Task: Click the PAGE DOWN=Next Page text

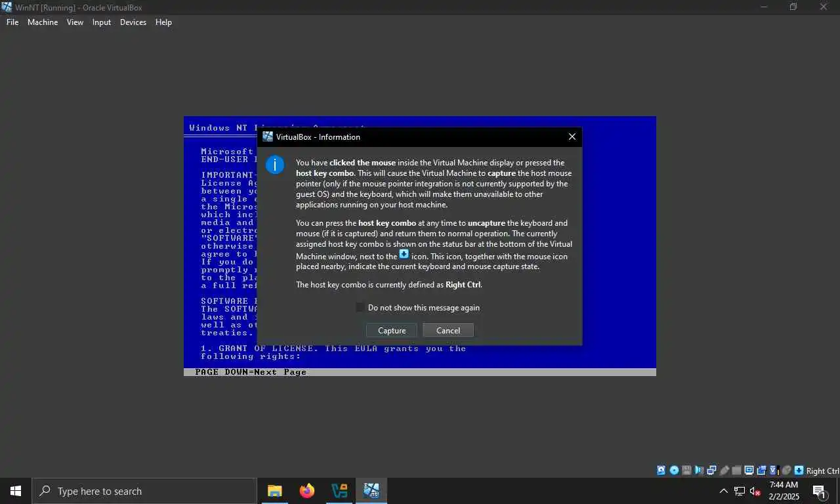Action: [251, 372]
